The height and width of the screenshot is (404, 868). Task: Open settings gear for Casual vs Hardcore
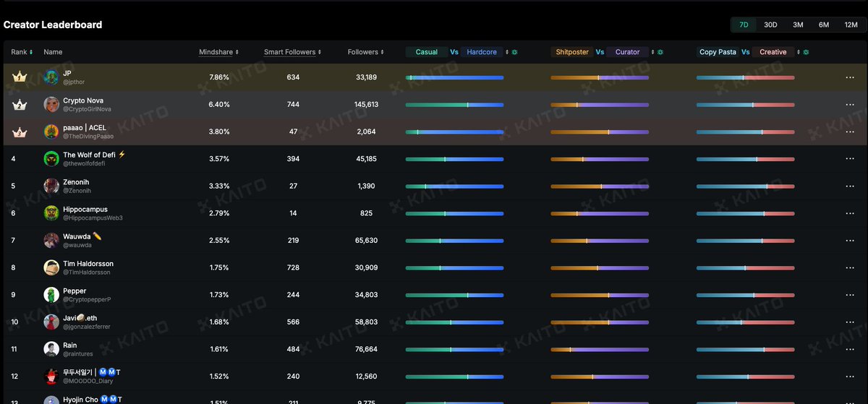click(514, 52)
